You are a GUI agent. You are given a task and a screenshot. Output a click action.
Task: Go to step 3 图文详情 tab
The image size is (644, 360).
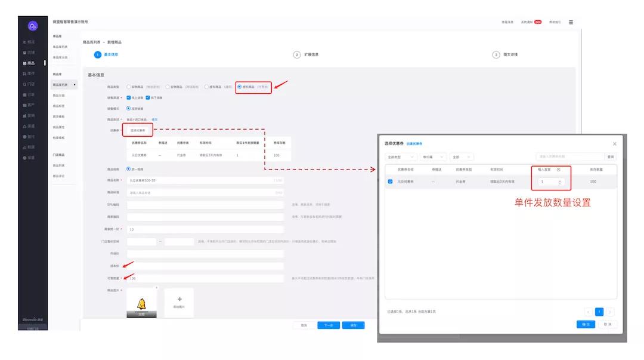coord(505,55)
